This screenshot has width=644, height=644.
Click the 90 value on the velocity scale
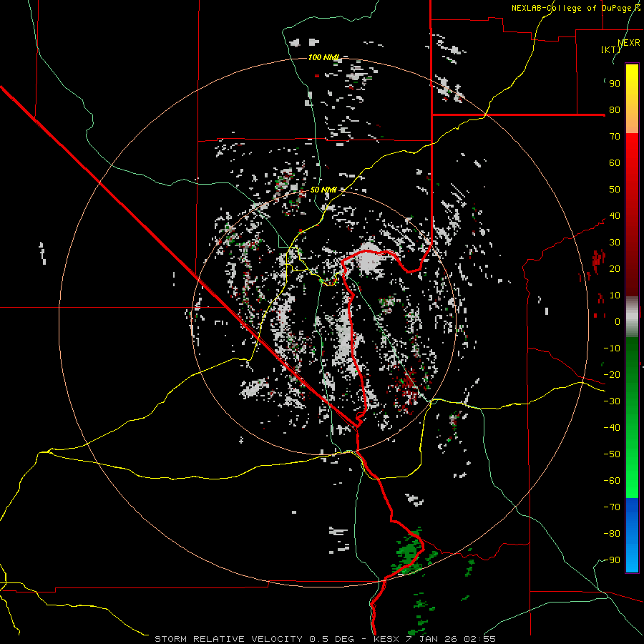[615, 84]
